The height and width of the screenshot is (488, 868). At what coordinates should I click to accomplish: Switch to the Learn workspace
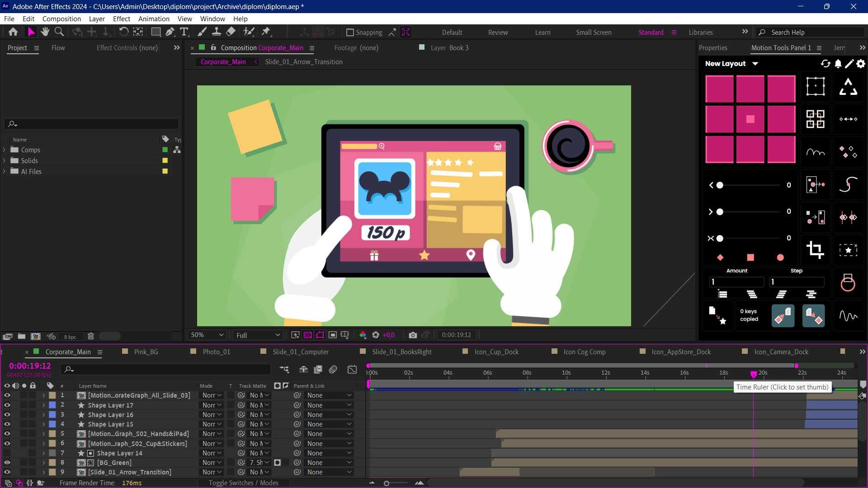(x=542, y=33)
